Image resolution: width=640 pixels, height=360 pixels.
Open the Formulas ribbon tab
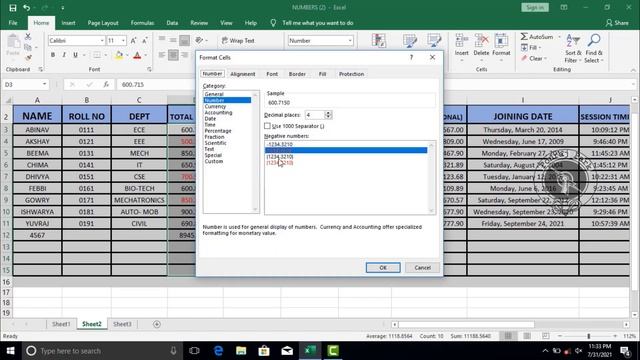coord(142,23)
